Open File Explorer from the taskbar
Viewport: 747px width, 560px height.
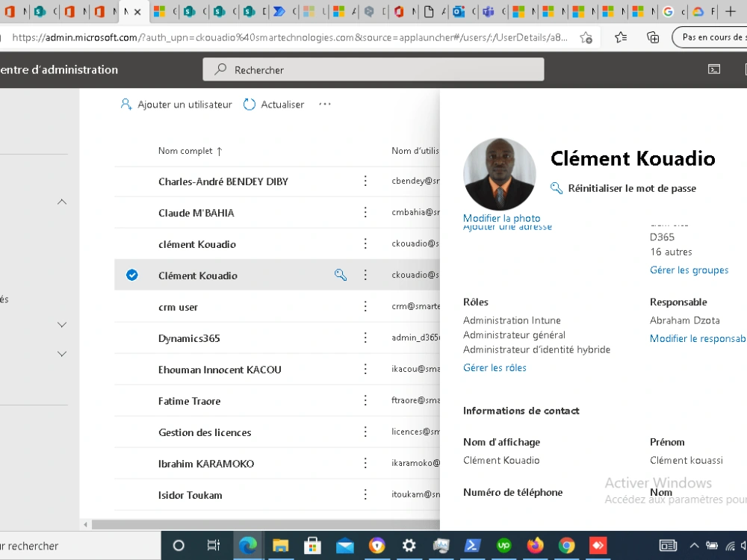click(281, 545)
